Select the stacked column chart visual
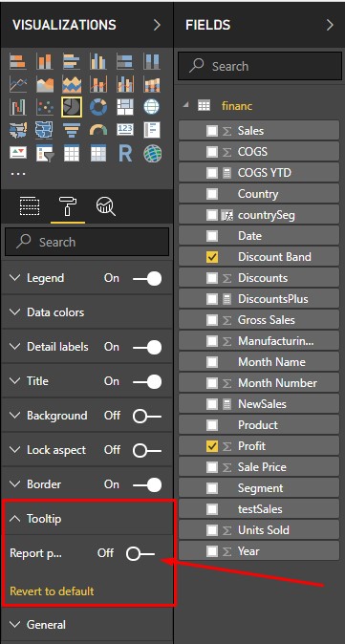Viewport: 345px width, 644px height. [44, 61]
